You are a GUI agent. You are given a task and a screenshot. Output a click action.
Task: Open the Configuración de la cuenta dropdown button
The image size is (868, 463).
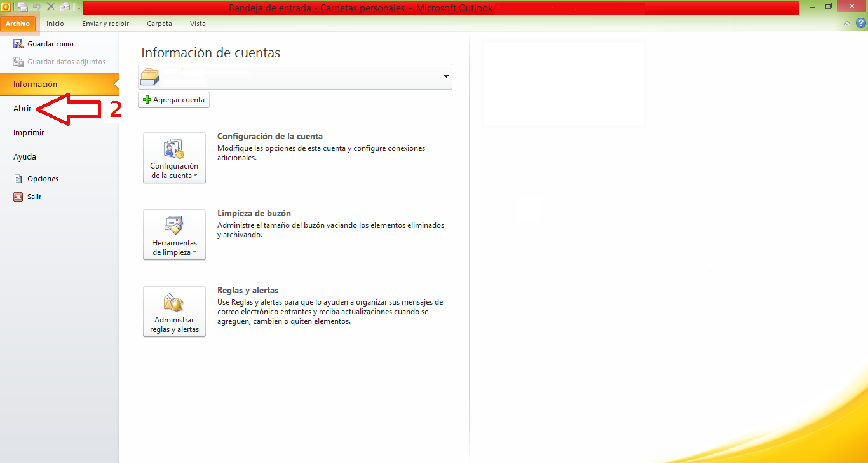[x=174, y=158]
